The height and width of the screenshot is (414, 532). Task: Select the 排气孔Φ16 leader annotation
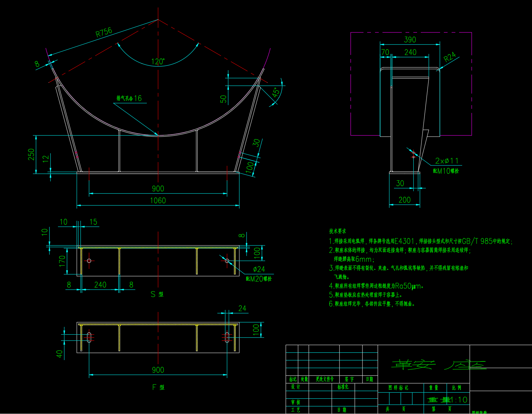129,98
